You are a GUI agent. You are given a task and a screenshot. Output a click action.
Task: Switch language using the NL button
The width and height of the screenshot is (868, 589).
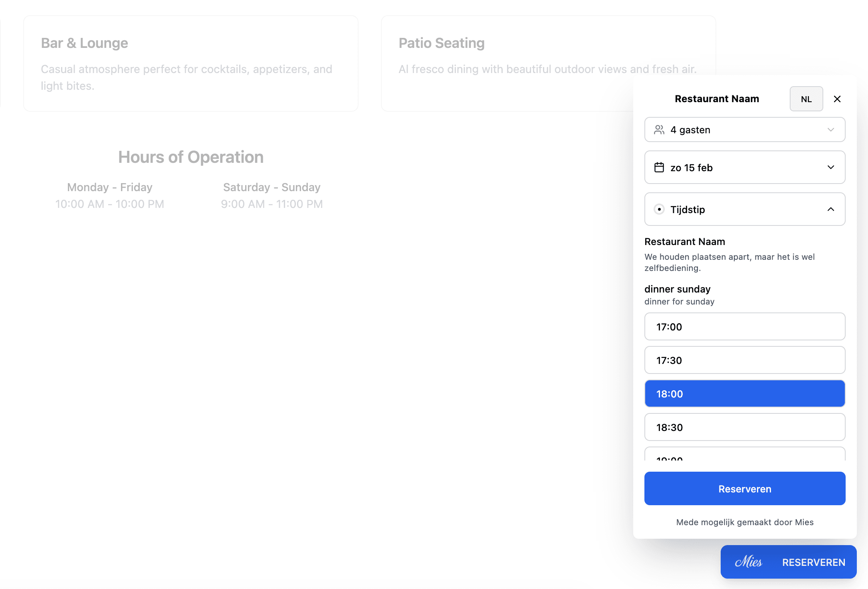[x=806, y=99]
